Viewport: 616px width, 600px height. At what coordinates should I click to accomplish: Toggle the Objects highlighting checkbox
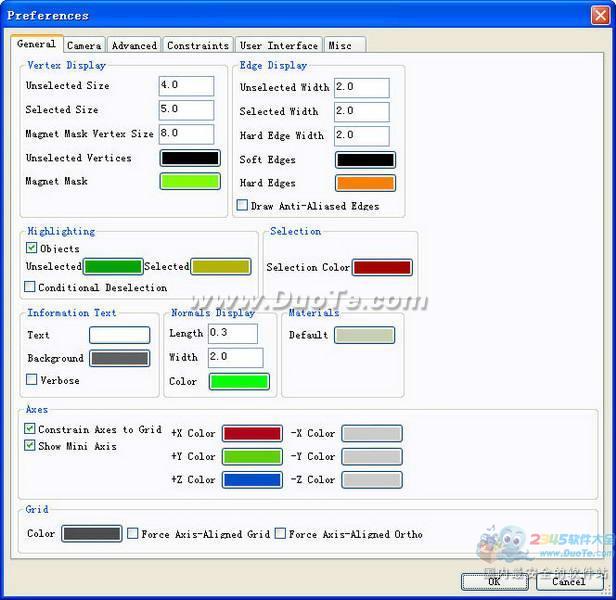(32, 248)
